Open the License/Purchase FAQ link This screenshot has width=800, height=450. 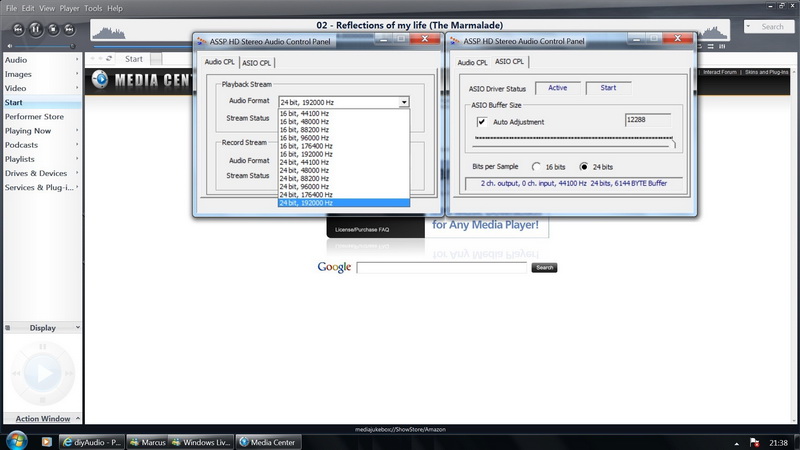362,230
